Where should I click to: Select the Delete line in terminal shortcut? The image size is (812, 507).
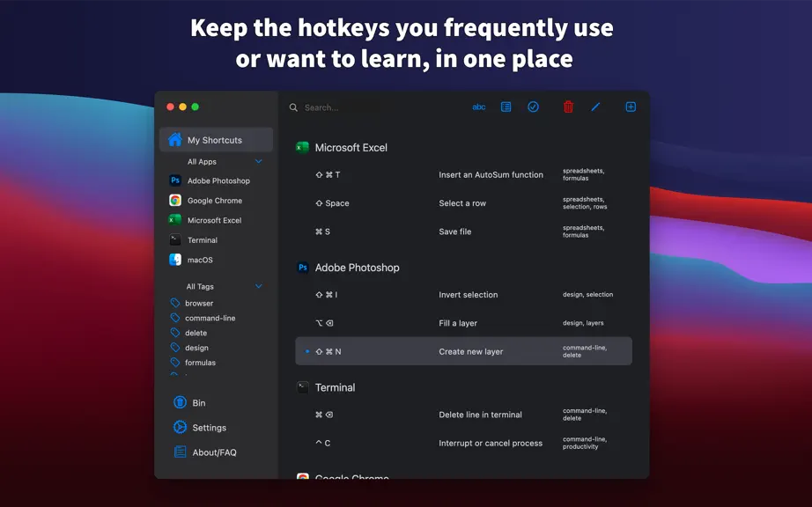(x=463, y=415)
